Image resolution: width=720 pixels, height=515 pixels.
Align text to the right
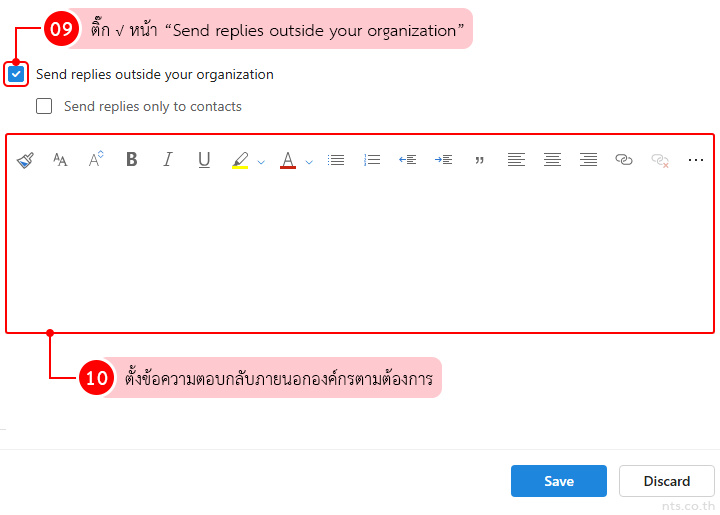[588, 160]
